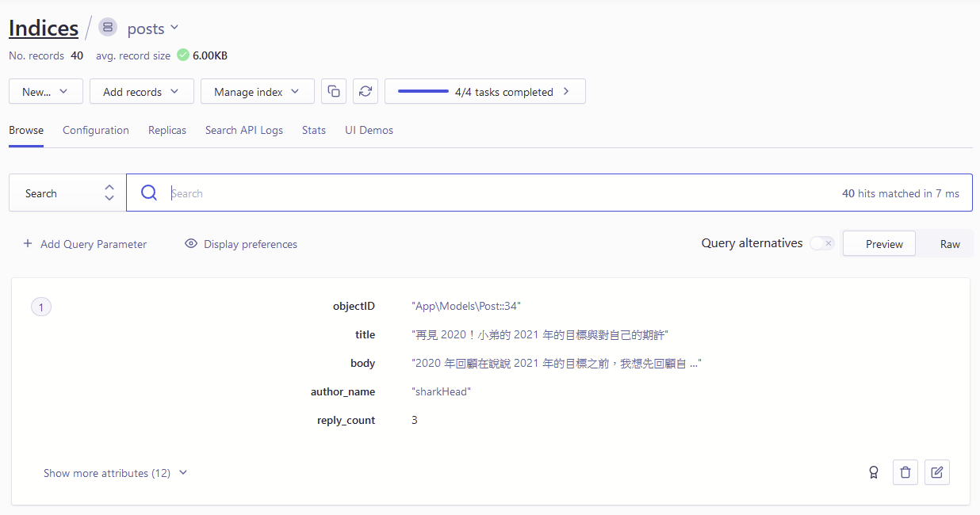Open the Replicas tab
980x515 pixels.
coord(167,130)
